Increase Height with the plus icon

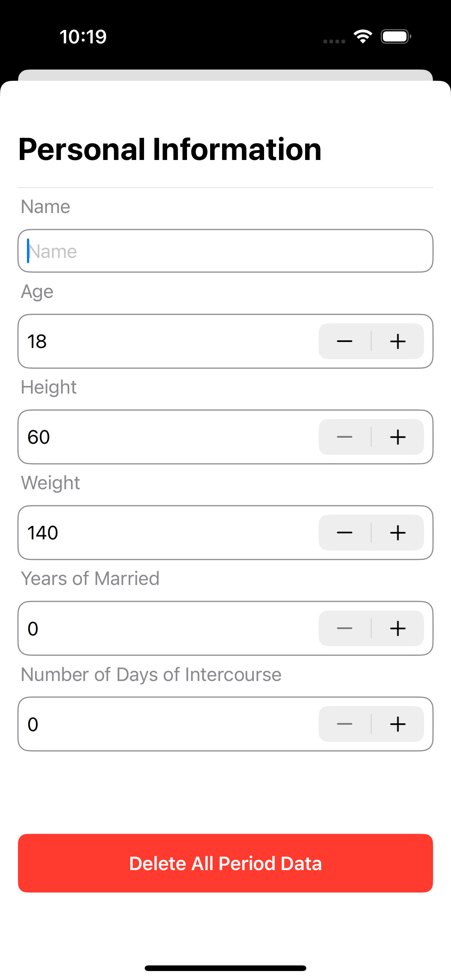click(398, 437)
